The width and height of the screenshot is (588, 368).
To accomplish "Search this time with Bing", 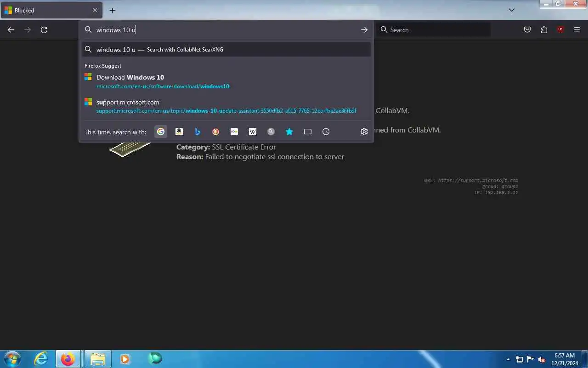I will [x=198, y=132].
